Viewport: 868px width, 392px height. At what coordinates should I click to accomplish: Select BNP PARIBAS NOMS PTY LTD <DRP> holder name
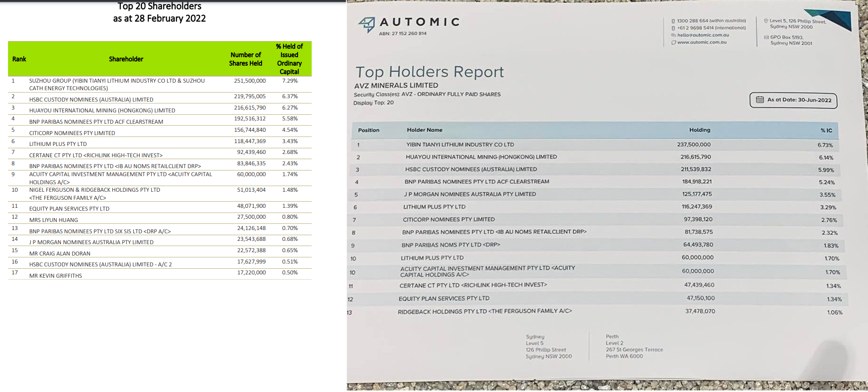tap(451, 245)
